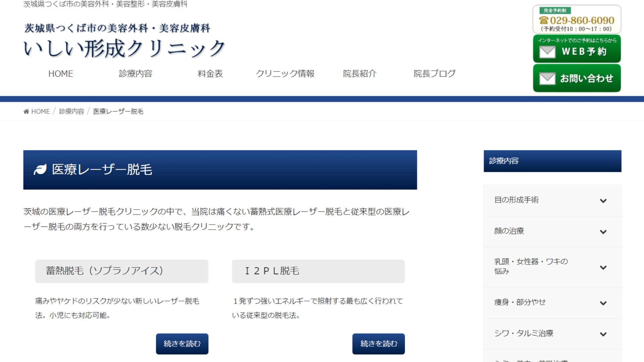
Task: Click the leaf icon beside 医療レーザー脱毛 heading
Action: coord(40,170)
